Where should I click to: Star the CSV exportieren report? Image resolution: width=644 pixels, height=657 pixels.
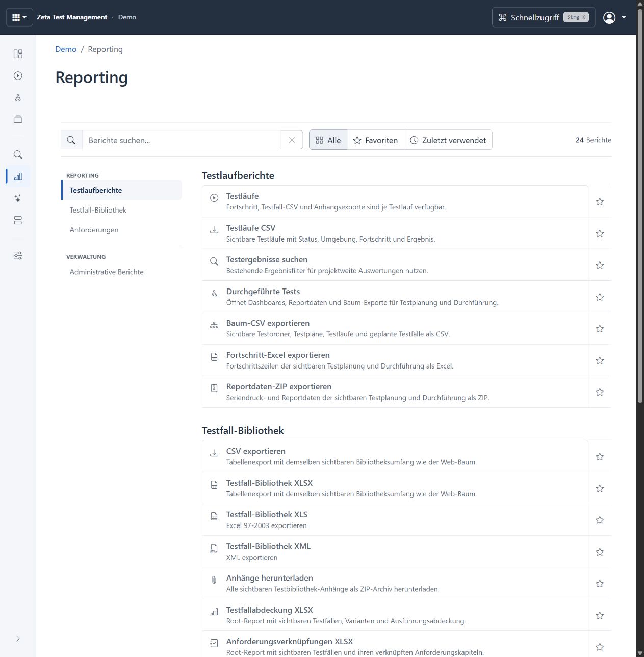pyautogui.click(x=600, y=457)
